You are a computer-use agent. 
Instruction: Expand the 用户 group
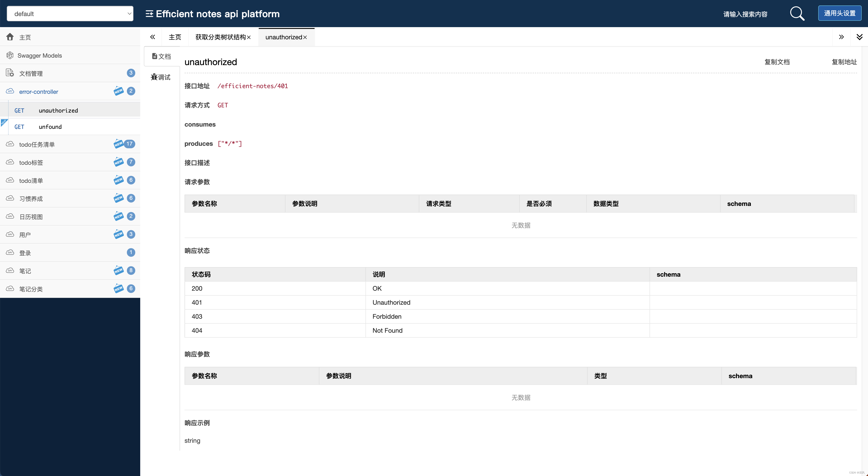click(x=70, y=235)
